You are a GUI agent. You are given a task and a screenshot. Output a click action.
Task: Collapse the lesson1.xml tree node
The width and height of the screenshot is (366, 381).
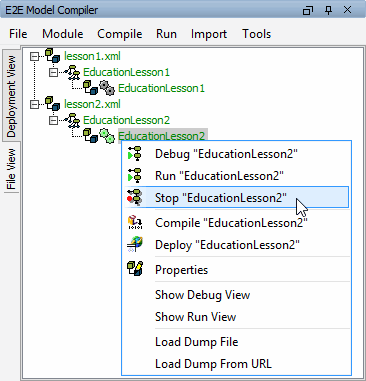click(34, 56)
